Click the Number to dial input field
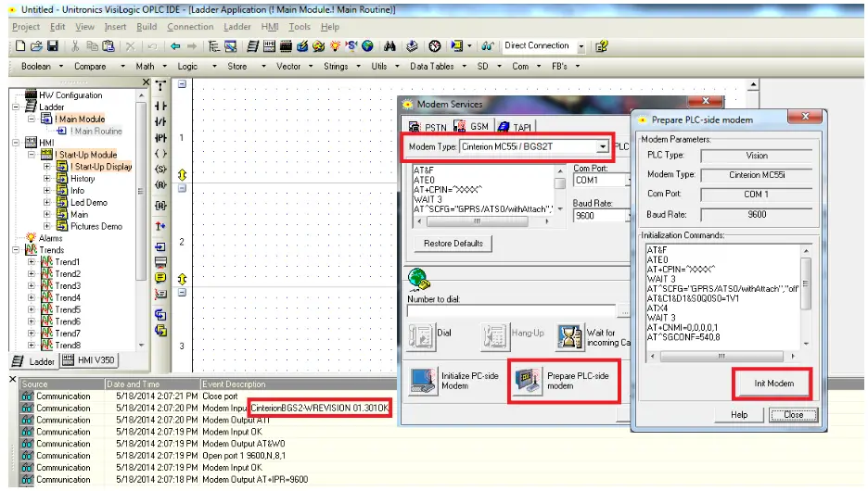Image resolution: width=868 pixels, height=491 pixels. 512,311
